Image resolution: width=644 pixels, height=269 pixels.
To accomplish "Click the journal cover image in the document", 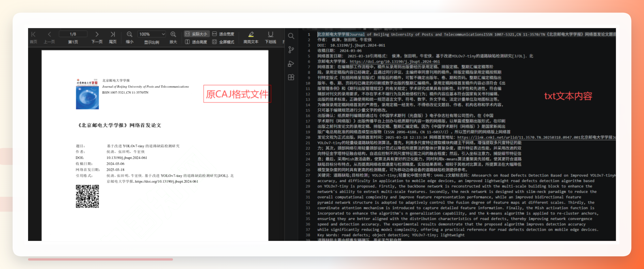I will 87,94.
